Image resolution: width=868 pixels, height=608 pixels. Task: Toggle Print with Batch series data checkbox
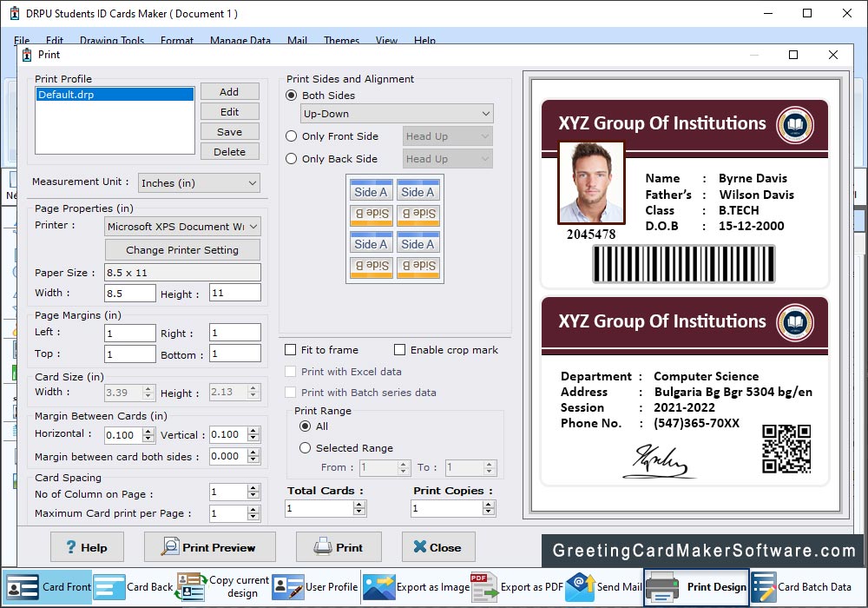(290, 392)
